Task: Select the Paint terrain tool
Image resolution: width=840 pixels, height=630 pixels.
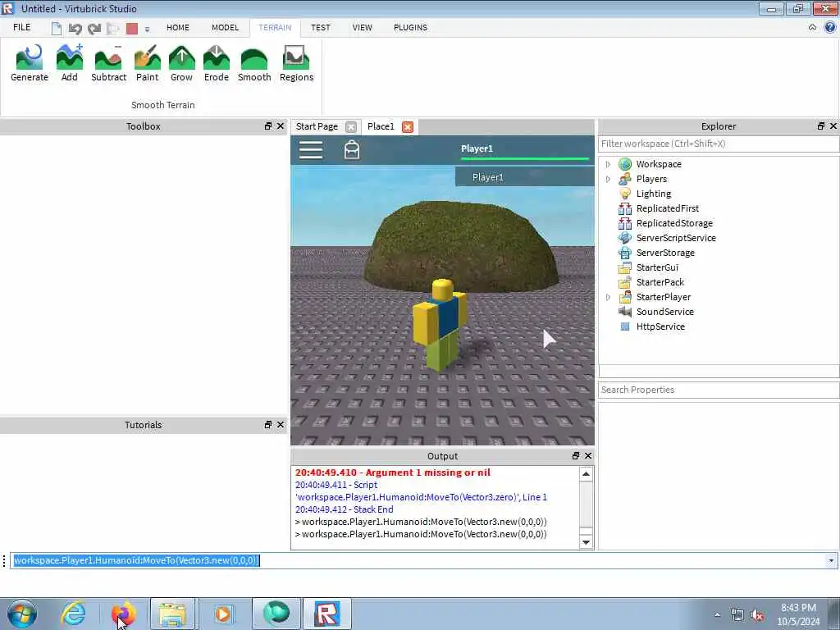Action: coord(148,63)
